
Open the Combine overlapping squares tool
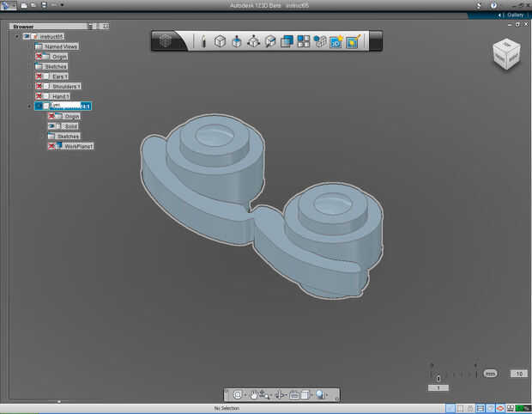(287, 41)
